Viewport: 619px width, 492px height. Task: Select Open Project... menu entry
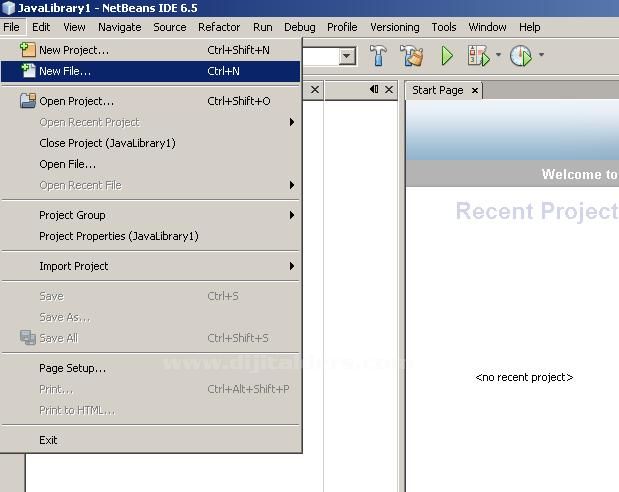150,101
